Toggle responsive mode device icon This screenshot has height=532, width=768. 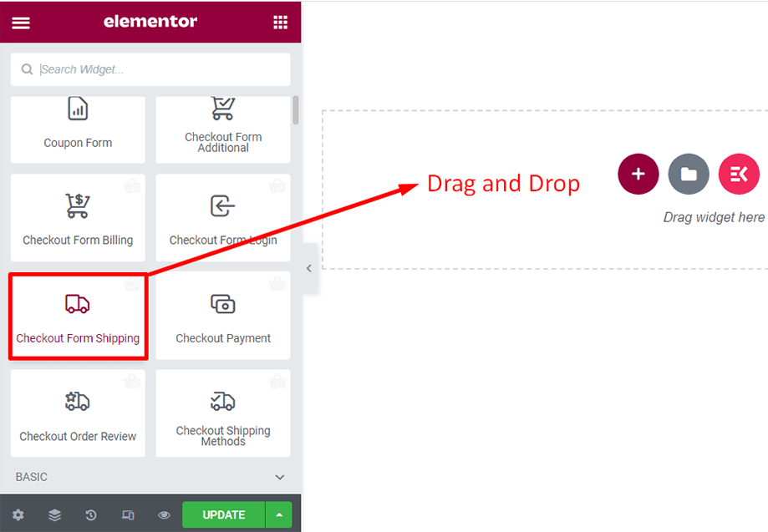point(128,514)
